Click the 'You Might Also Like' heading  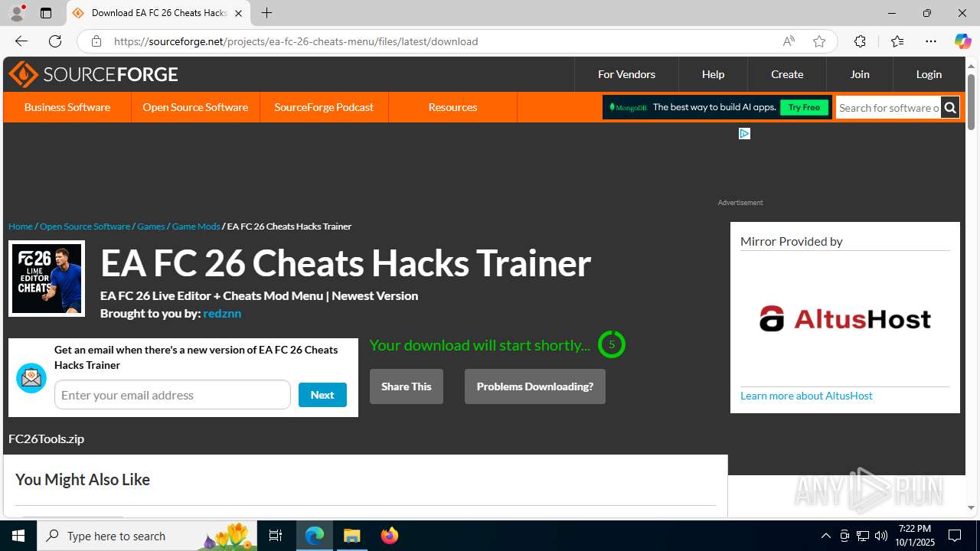coord(83,480)
